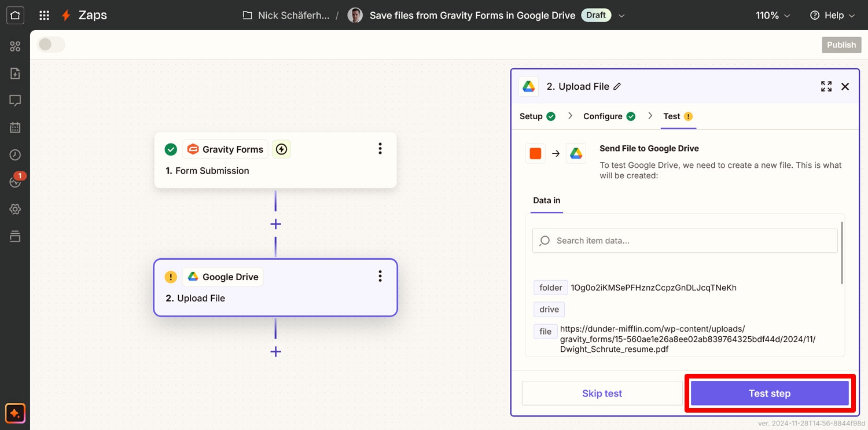
Task: Click the folder icon in breadcrumb
Action: 248,15
